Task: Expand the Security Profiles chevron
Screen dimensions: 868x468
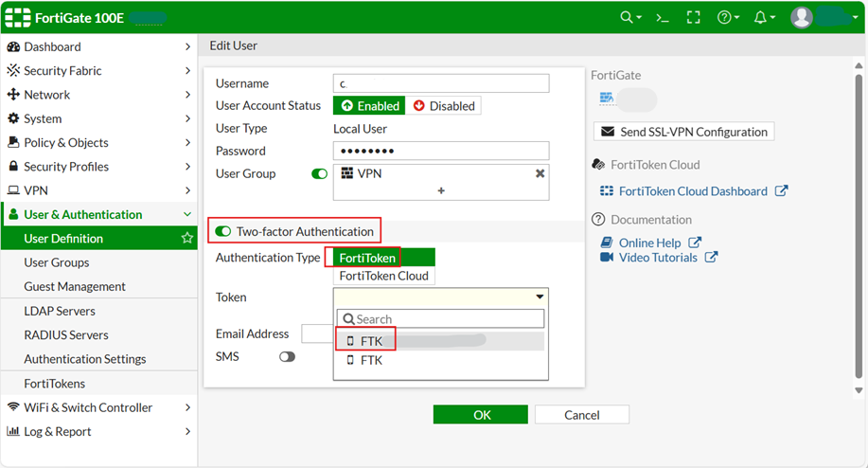Action: tap(187, 166)
